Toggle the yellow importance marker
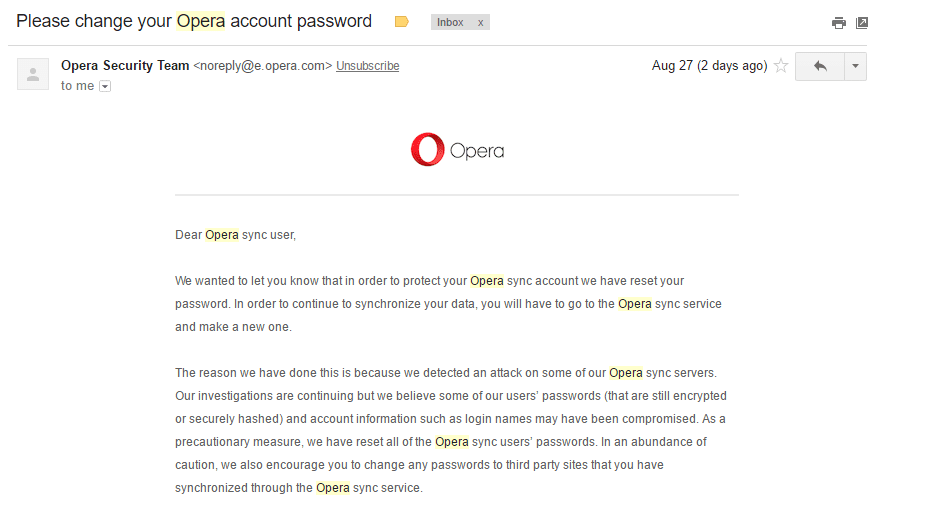 (x=402, y=22)
